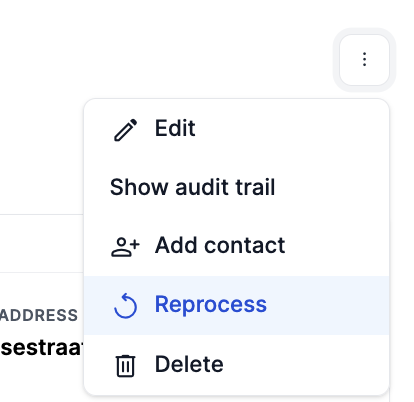
Task: Click the Add contact text label
Action: tap(220, 245)
